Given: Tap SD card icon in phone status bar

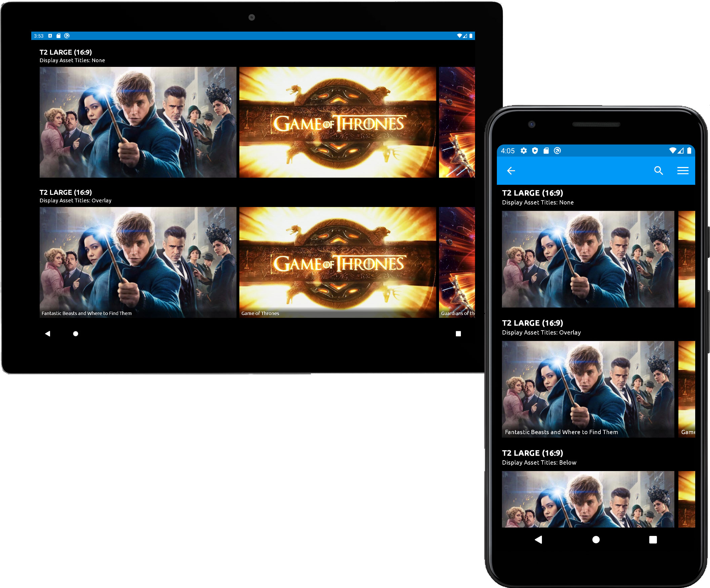Looking at the screenshot, I should (x=546, y=151).
